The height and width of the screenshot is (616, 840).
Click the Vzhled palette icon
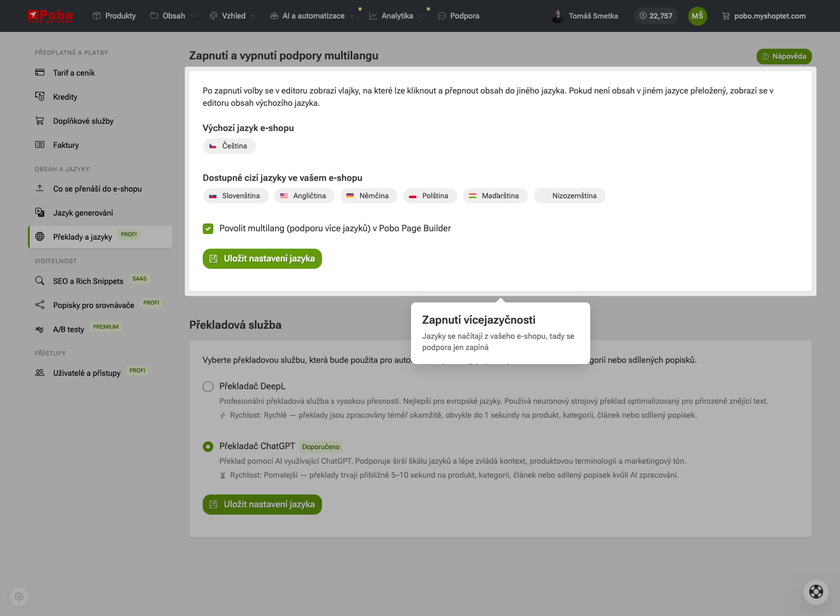tap(214, 16)
